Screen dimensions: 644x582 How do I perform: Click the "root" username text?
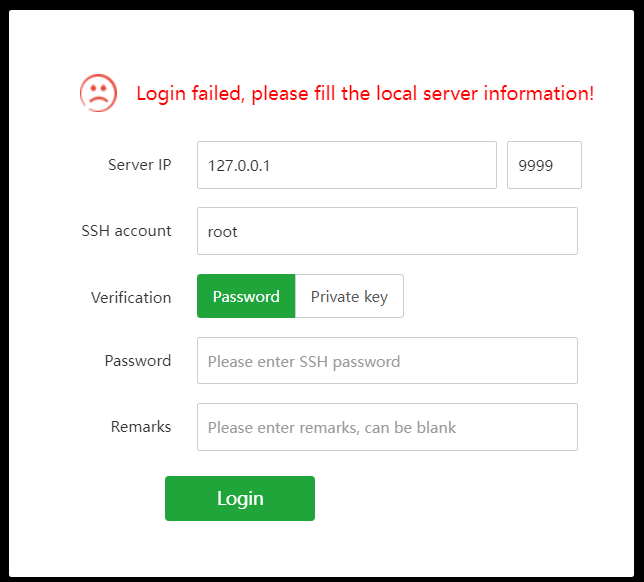tap(223, 232)
